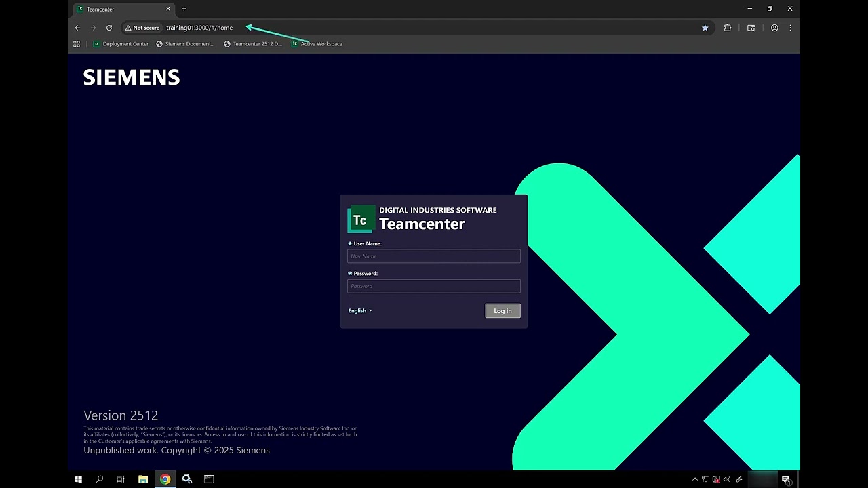Screen dimensions: 868x488
Task: Open Chrome's three-dot menu
Action: point(790,28)
